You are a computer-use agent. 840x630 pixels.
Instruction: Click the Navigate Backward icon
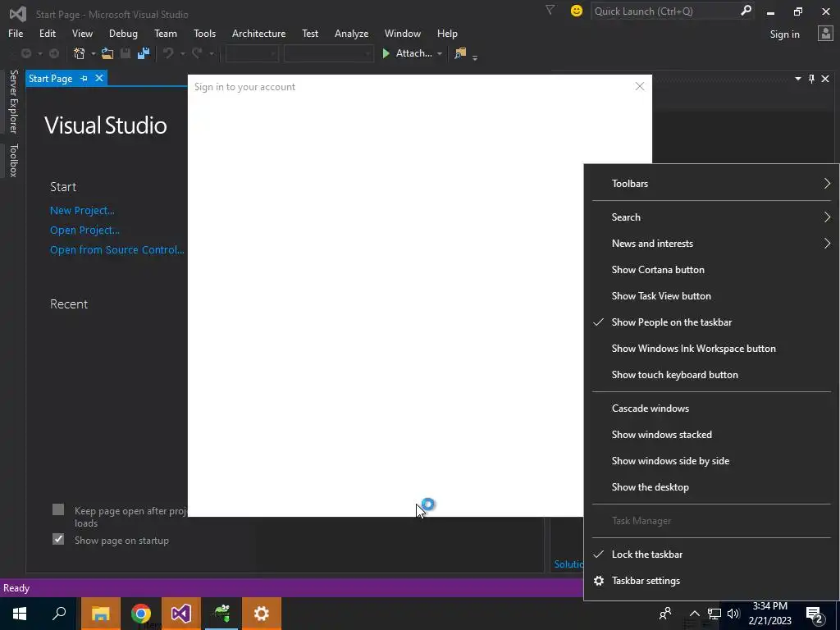[x=25, y=53]
